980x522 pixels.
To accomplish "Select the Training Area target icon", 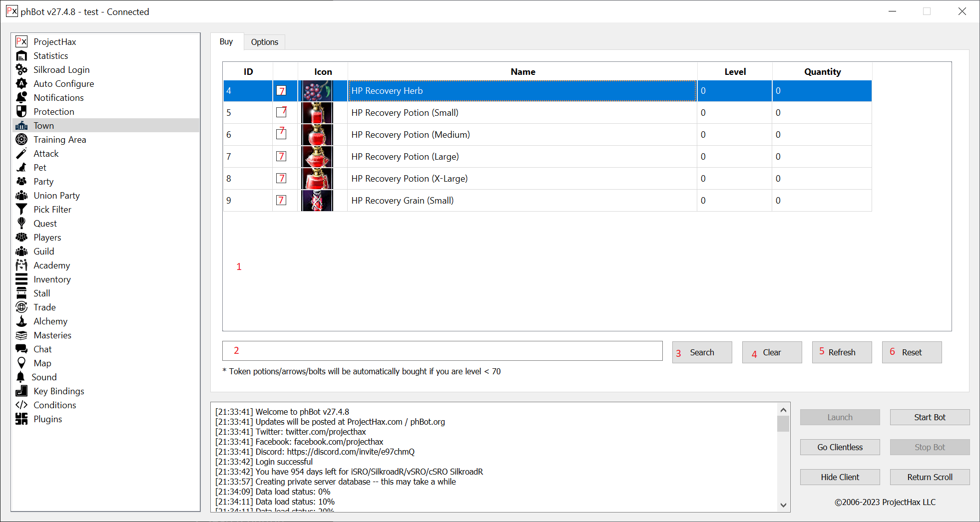I will 21,140.
